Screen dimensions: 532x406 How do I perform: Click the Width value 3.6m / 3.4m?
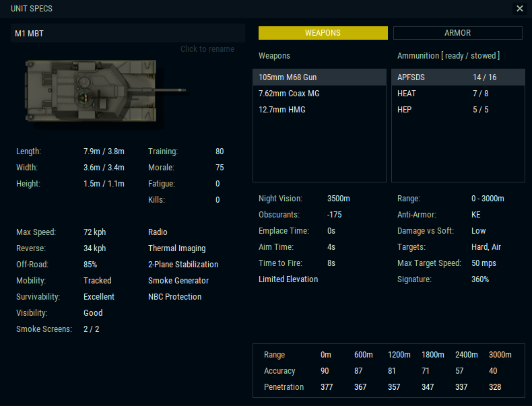104,168
